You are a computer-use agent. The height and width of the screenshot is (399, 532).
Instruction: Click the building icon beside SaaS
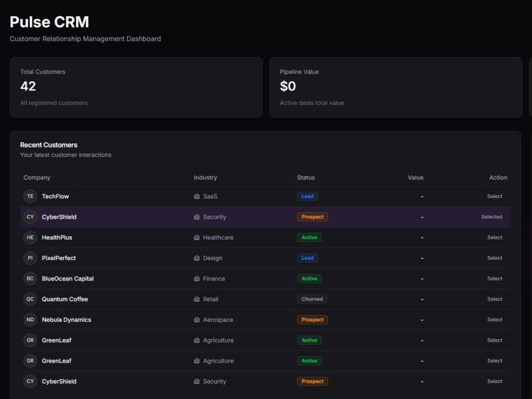click(197, 196)
